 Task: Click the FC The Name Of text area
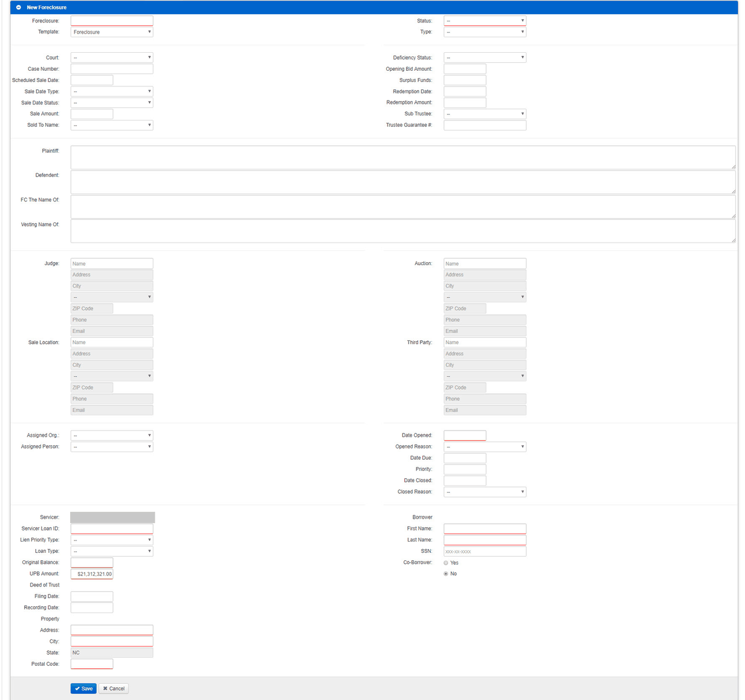pos(403,207)
